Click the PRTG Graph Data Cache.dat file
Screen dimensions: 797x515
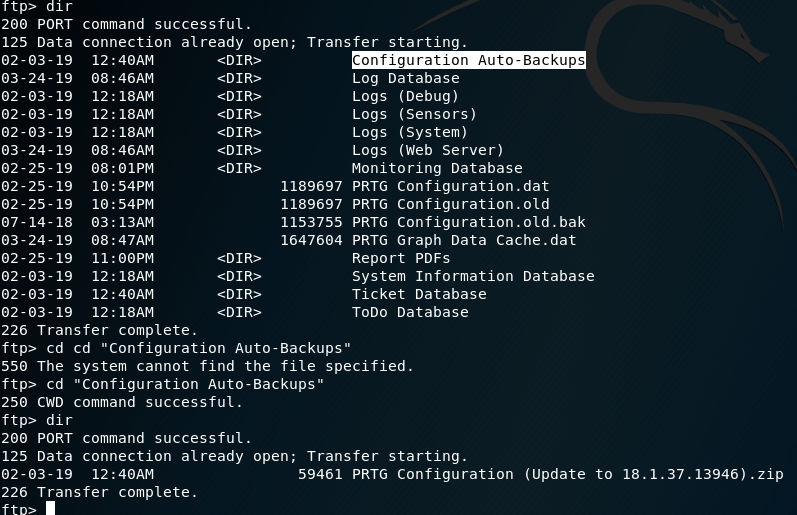464,240
